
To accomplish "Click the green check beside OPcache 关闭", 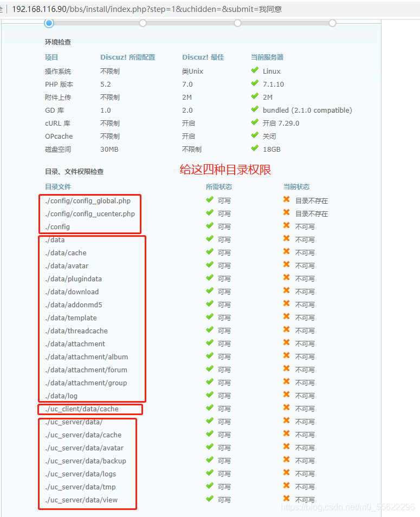I will tap(255, 135).
